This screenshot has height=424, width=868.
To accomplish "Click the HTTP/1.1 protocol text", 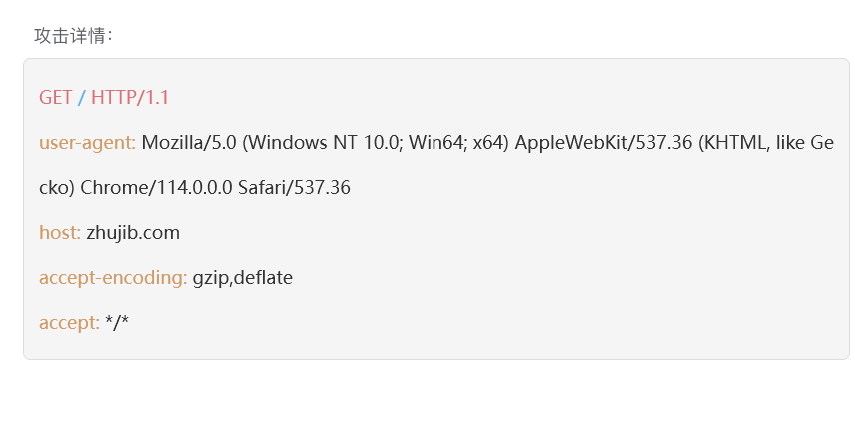I will (130, 97).
